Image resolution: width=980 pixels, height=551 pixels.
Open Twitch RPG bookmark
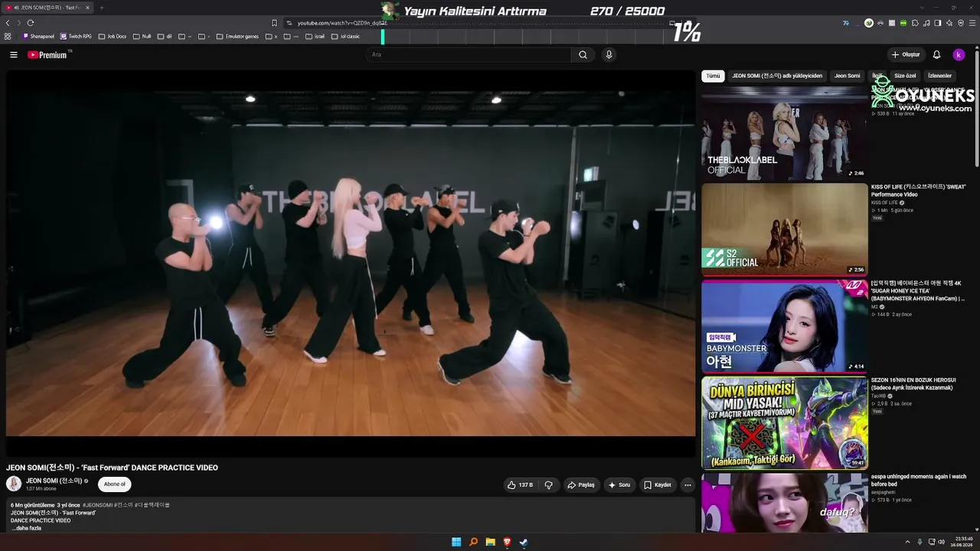click(x=76, y=36)
